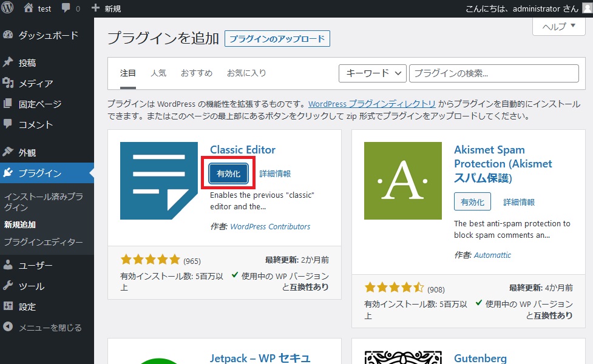The width and height of the screenshot is (593, 364).
Task: Click the ダッシュボード gauge icon
Action: click(8, 35)
